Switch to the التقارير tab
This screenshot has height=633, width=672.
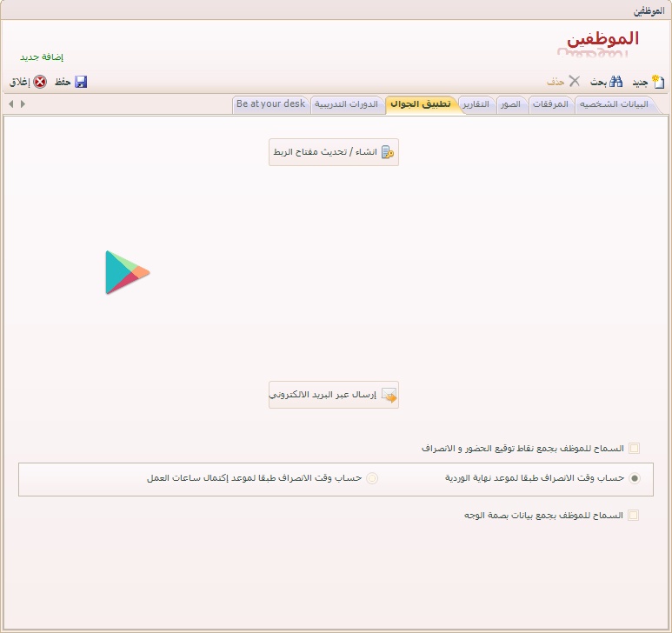(476, 104)
